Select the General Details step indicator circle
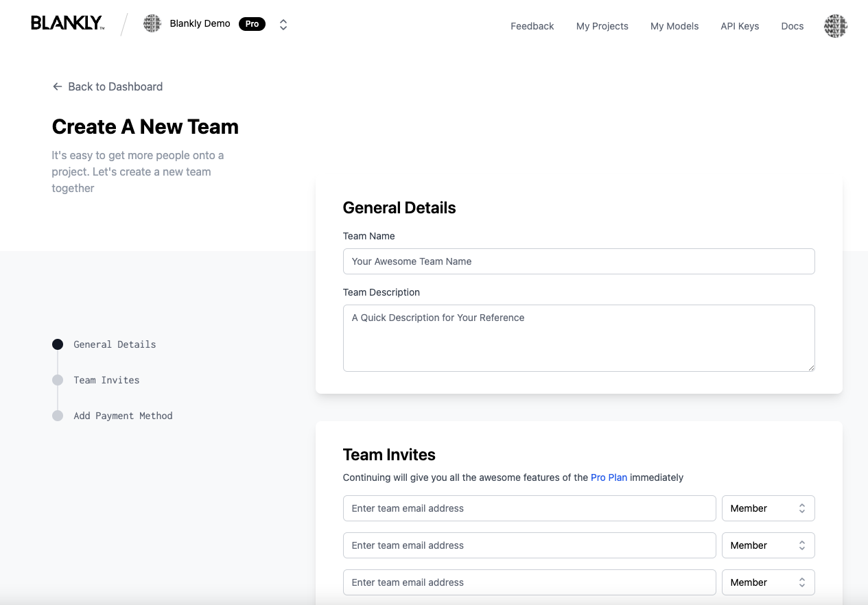868x605 pixels. (x=58, y=344)
